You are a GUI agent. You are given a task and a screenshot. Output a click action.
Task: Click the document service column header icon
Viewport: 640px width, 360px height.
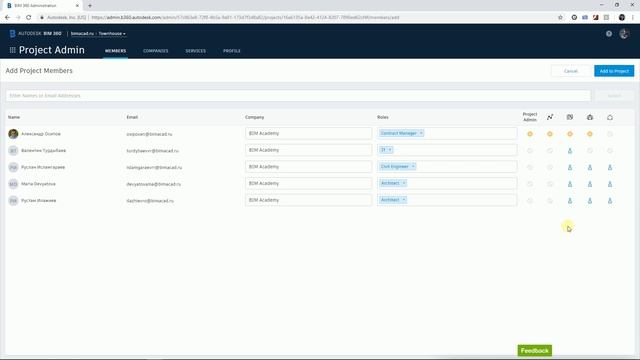pos(570,117)
